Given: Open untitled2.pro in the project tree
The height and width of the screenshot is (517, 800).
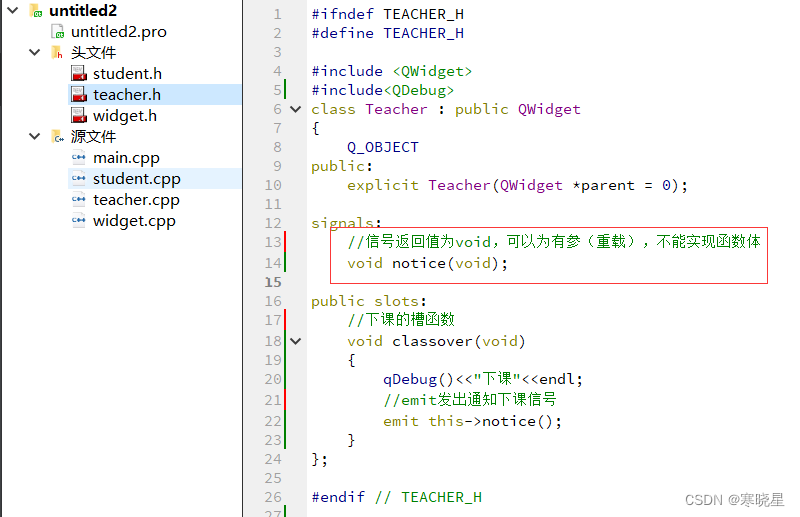Looking at the screenshot, I should (118, 32).
